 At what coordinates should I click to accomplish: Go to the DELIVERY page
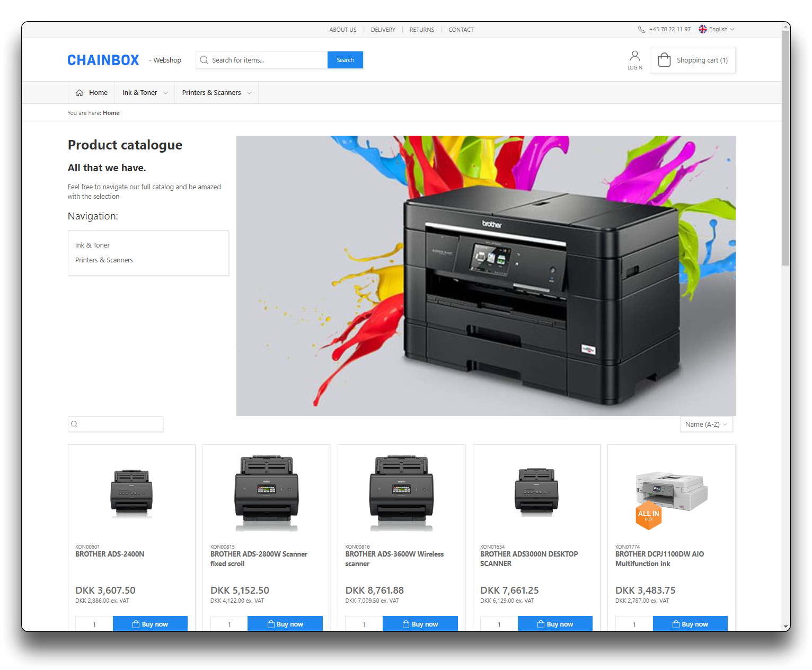tap(383, 30)
